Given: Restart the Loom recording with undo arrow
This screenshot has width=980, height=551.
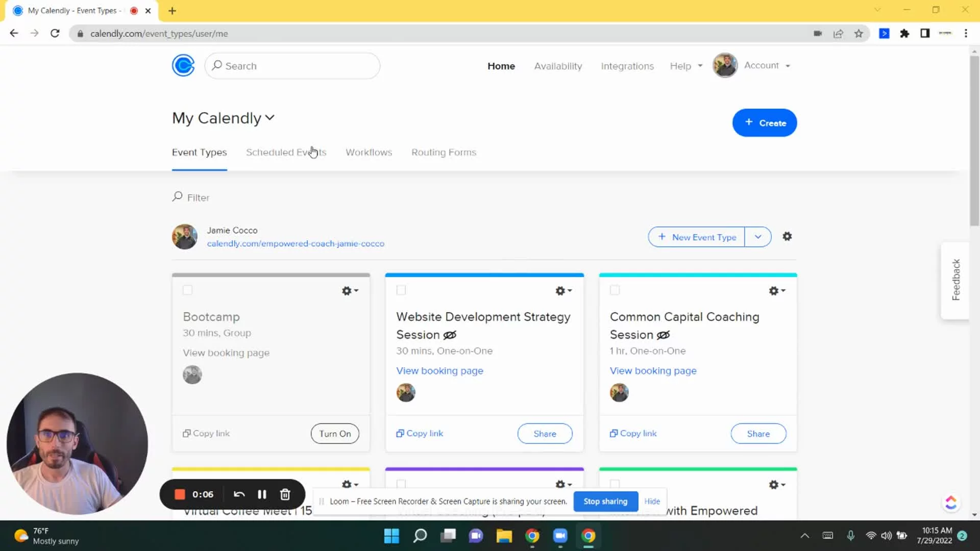Looking at the screenshot, I should 239,494.
